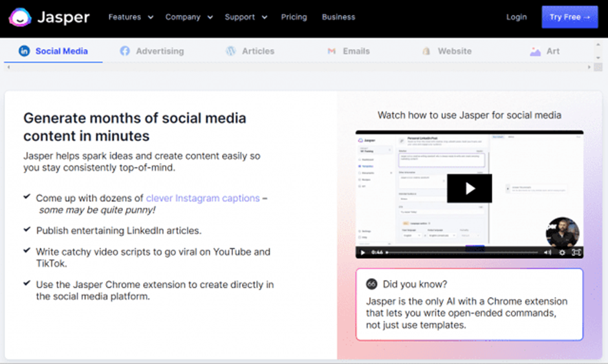Expand the Company dropdown menu
Screen dimensions: 608x364
[189, 17]
